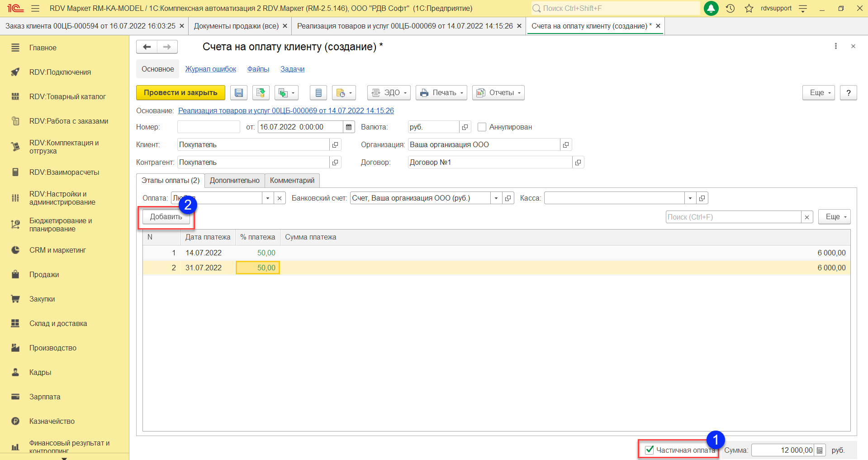Expand the Печать dropdown menu
868x460 pixels.
441,93
